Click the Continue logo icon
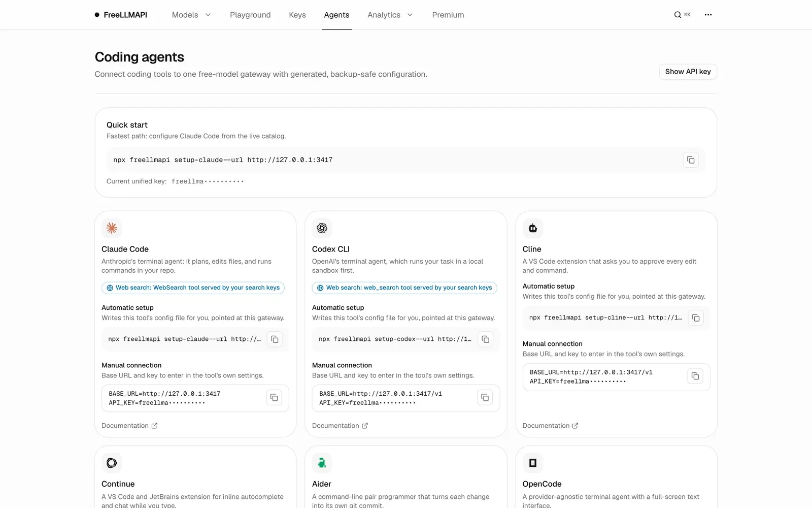812x508 pixels. tap(112, 463)
